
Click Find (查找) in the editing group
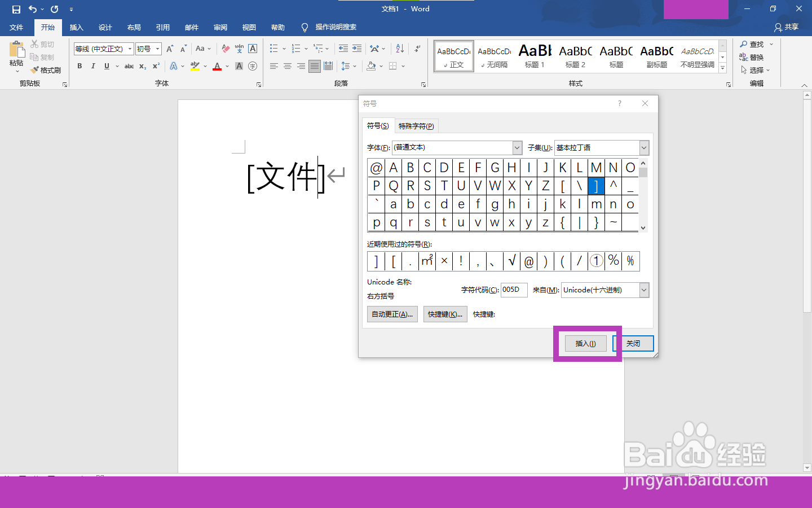pyautogui.click(x=752, y=44)
